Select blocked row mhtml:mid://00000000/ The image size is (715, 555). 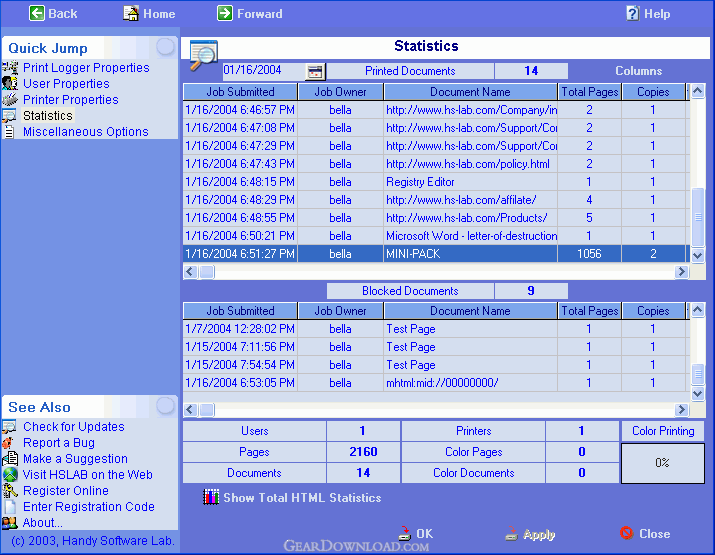[x=434, y=383]
